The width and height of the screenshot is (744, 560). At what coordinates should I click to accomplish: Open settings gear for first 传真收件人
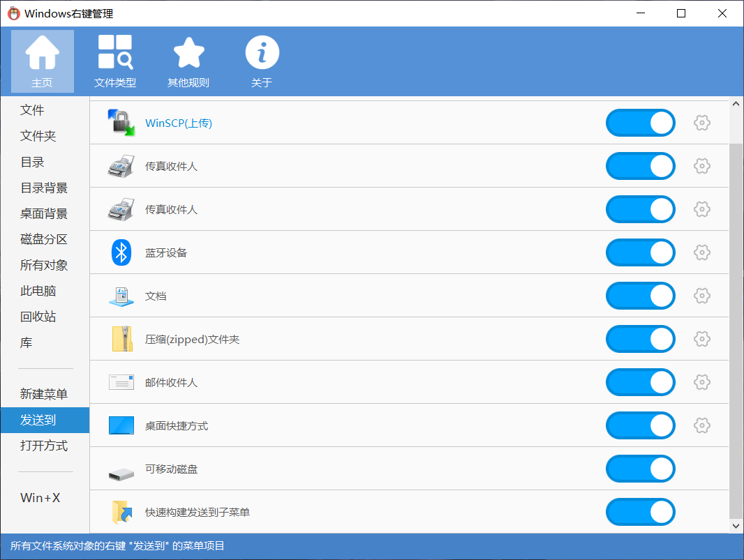point(701,166)
